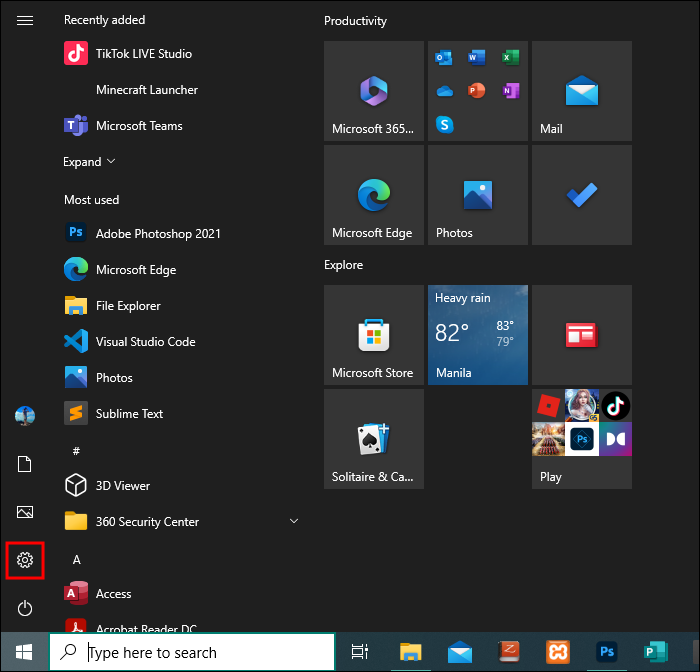Click the Mail tile
700x672 pixels.
click(x=581, y=91)
